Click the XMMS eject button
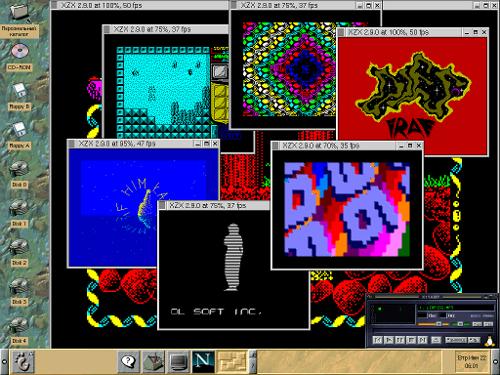 click(x=436, y=340)
